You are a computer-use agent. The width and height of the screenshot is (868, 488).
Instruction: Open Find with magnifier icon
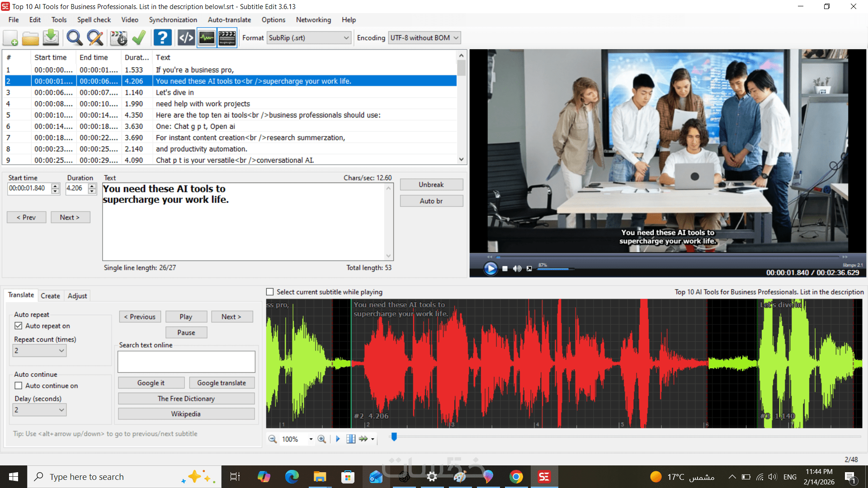(x=74, y=38)
